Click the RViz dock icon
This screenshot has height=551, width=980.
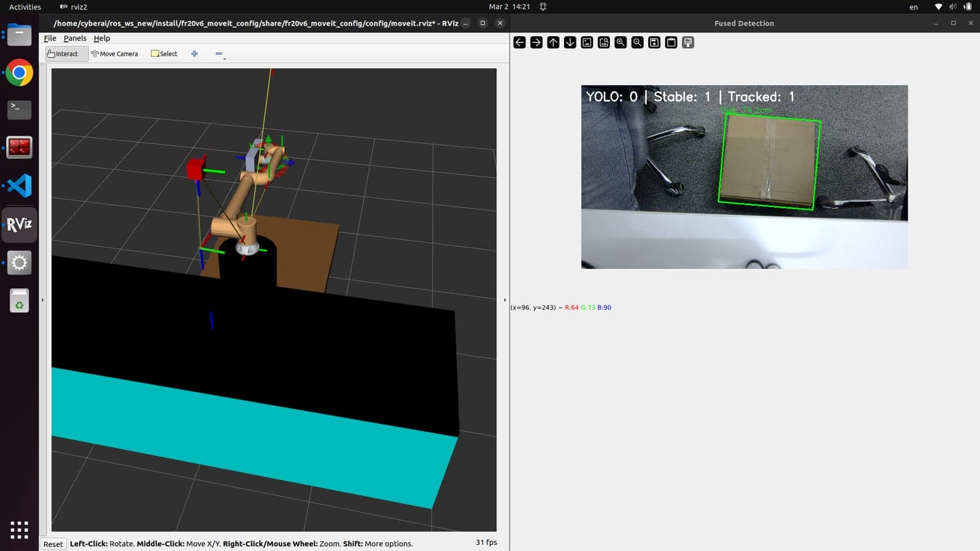[19, 224]
